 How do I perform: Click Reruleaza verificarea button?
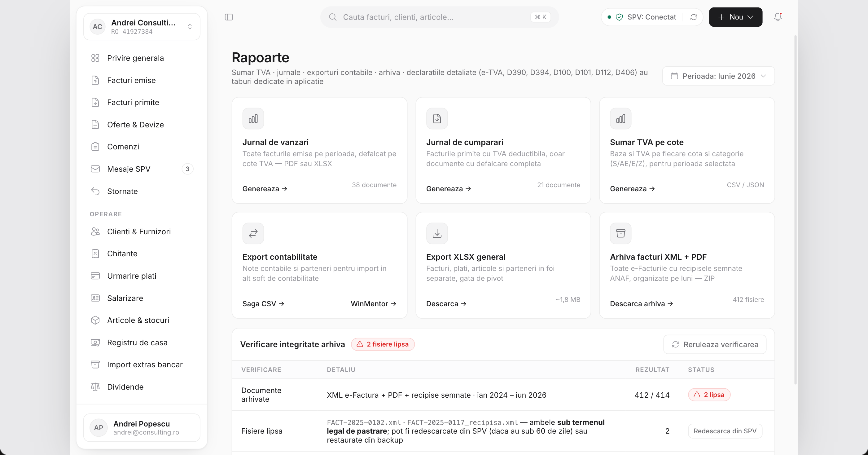[715, 344]
